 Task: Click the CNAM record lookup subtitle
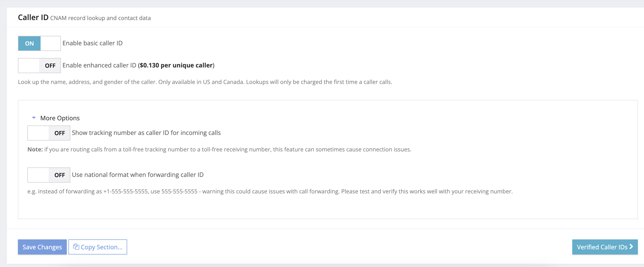(100, 18)
